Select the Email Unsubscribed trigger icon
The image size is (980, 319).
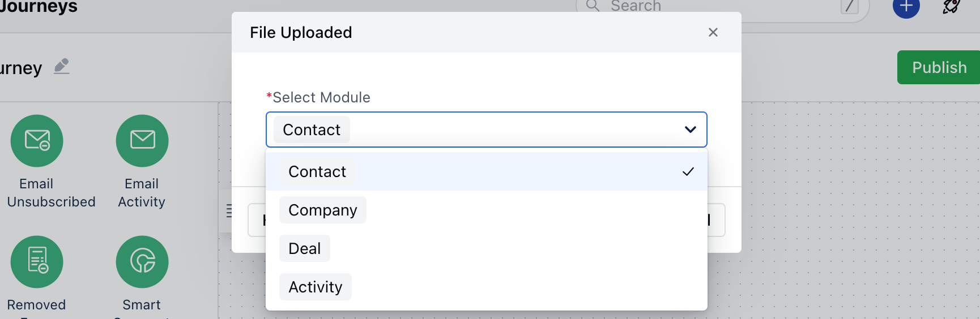37,141
